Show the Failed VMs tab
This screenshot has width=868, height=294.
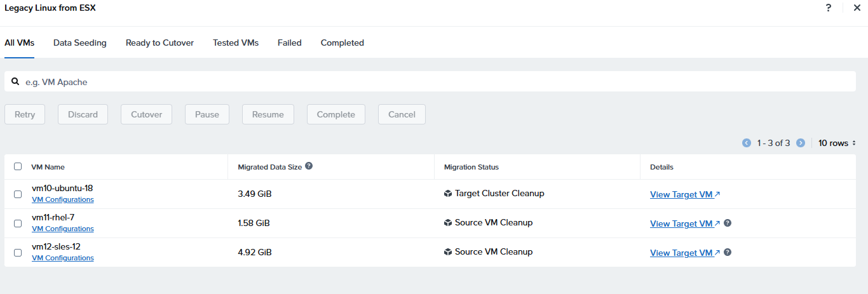289,43
